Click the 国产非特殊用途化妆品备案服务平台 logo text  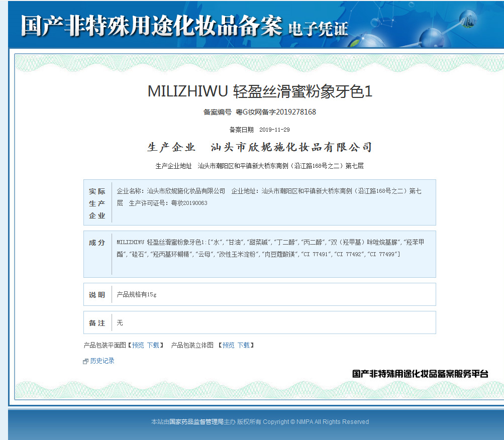coord(420,374)
